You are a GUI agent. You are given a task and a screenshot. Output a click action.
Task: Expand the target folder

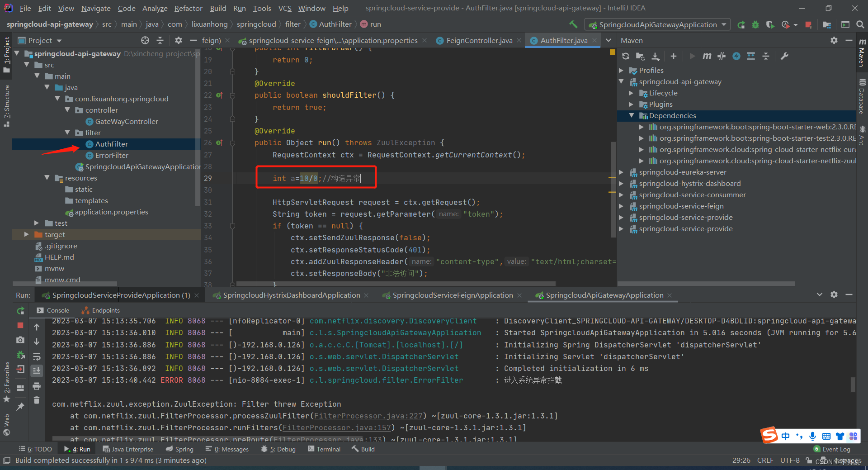(26, 234)
